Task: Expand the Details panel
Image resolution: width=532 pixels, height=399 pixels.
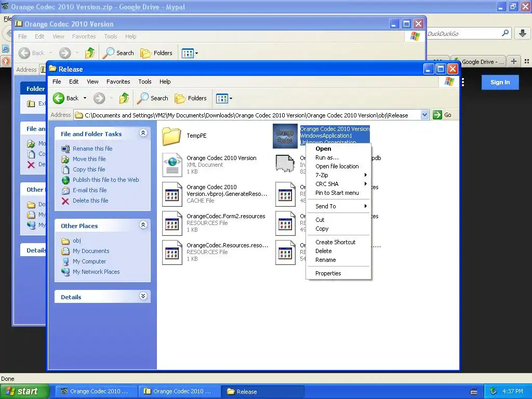Action: click(143, 296)
